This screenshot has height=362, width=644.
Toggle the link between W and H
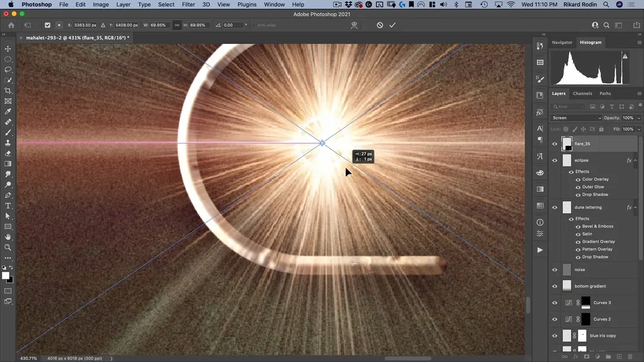coord(177,25)
